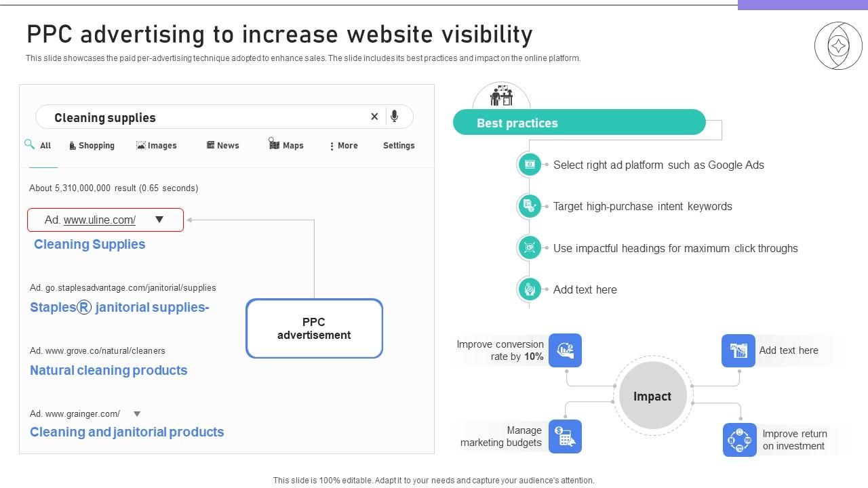The height and width of the screenshot is (488, 868).
Task: Click into the Cleaning supplies search field
Action: [x=224, y=117]
